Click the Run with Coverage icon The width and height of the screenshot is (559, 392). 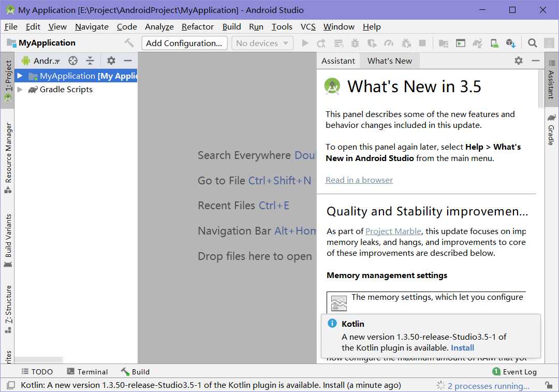[372, 43]
